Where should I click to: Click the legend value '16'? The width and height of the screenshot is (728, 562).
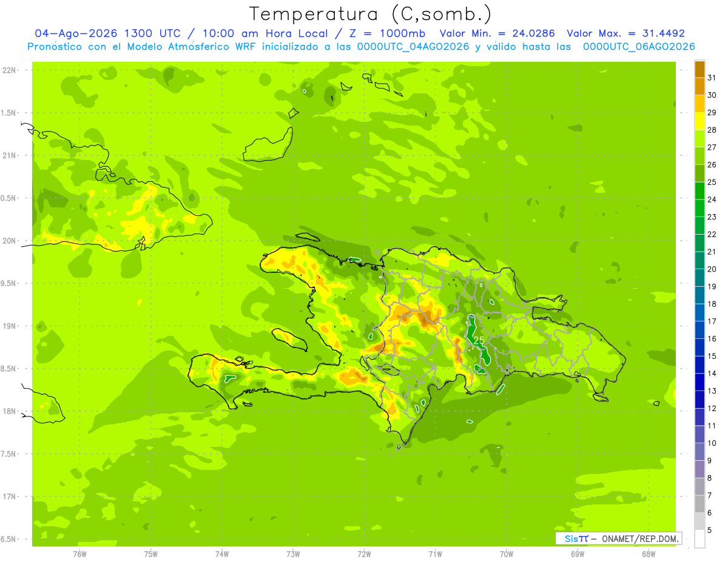712,339
